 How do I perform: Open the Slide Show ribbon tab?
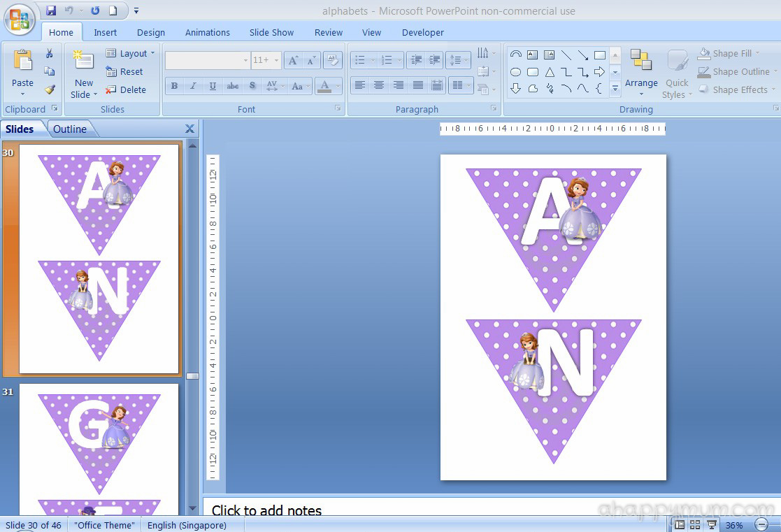pos(271,32)
